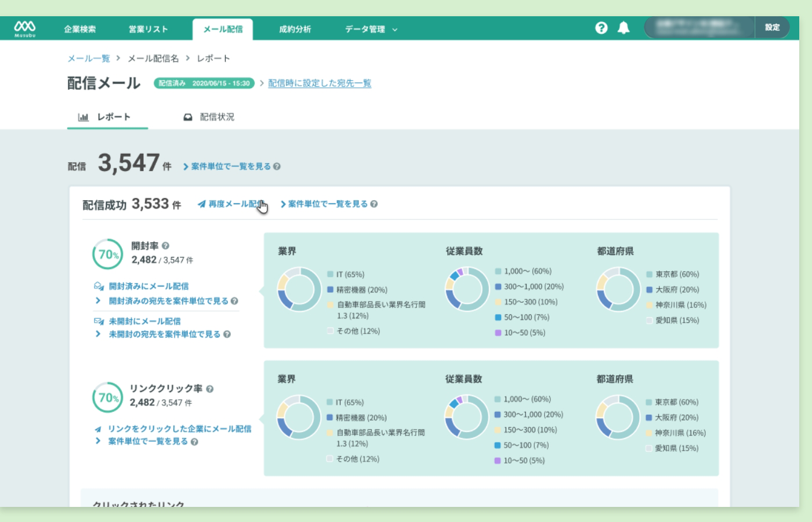Viewport: 812px width, 522px height.
Task: Click 開封済みにメール配信 link
Action: [x=148, y=287]
